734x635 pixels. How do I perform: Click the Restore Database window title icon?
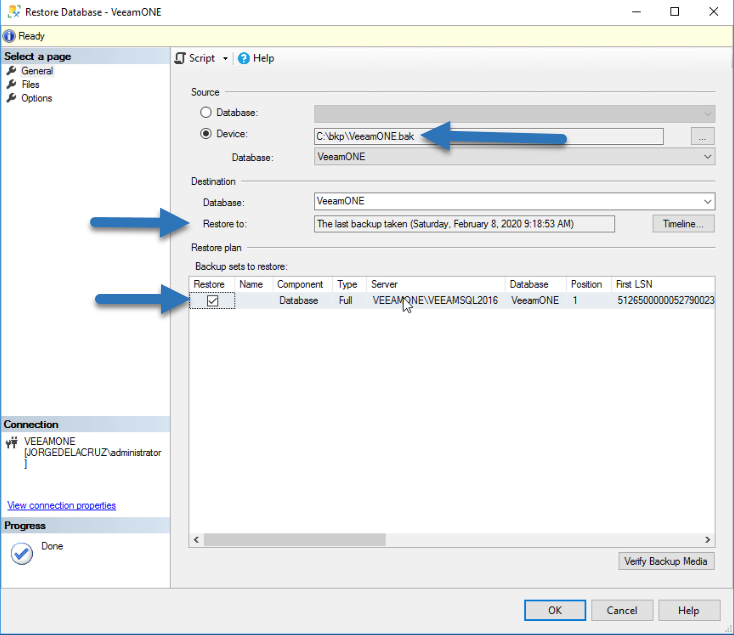14,11
